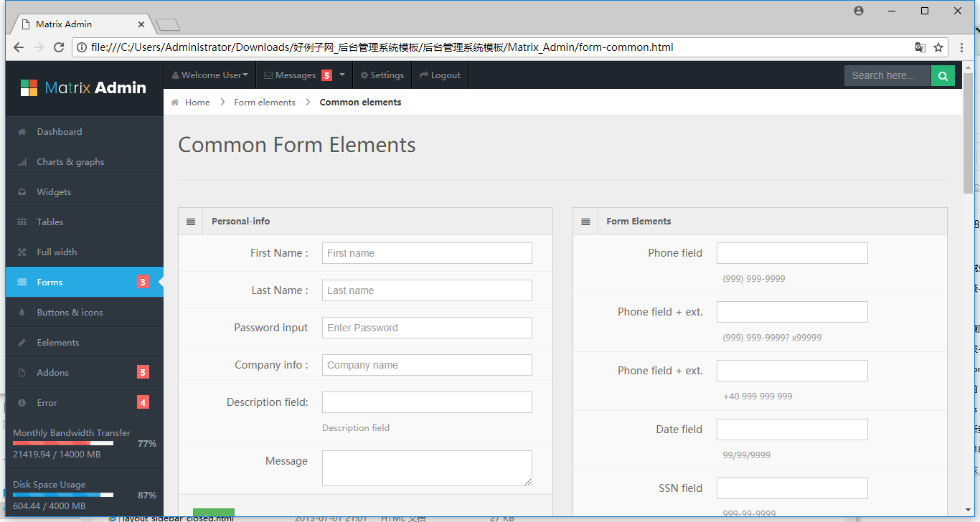The width and height of the screenshot is (980, 522).
Task: Click the Buttons & icons droplet icon
Action: point(22,313)
